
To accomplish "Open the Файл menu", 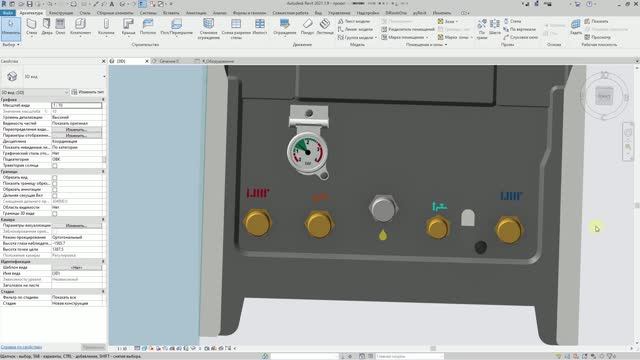I will point(7,13).
